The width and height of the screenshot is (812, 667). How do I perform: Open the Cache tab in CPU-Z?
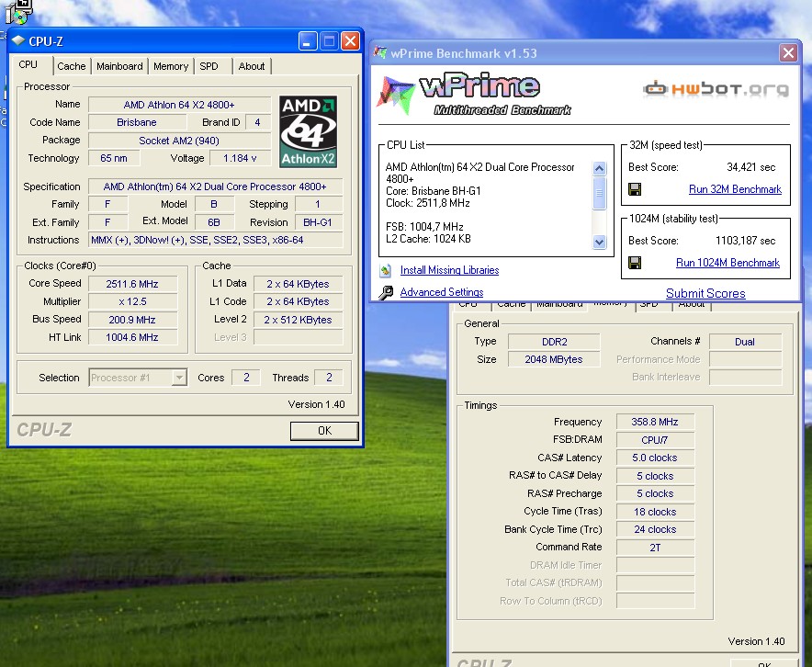click(x=72, y=66)
